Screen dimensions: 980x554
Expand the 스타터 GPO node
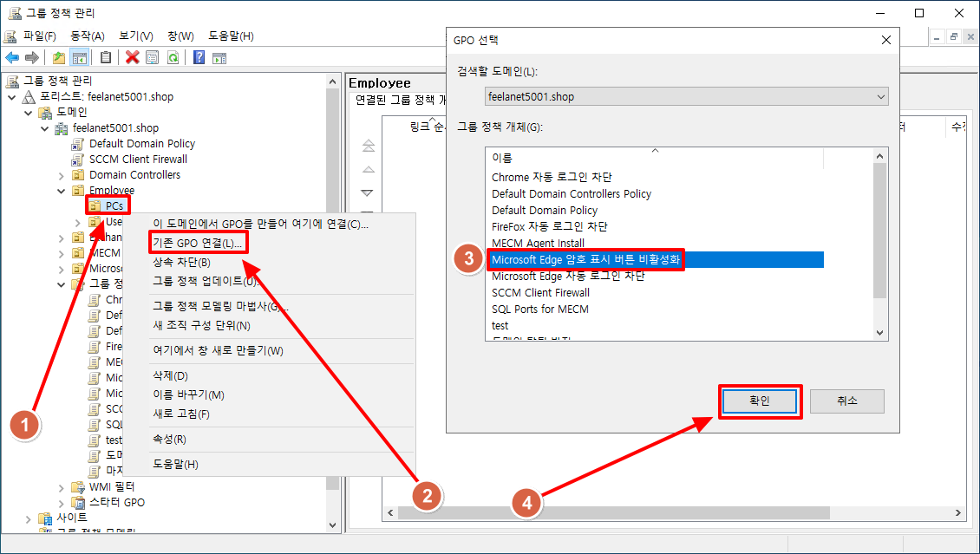pos(61,503)
